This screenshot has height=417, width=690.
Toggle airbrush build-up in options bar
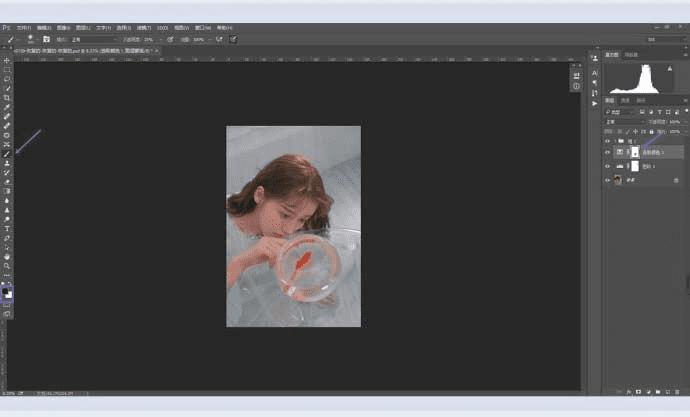219,39
